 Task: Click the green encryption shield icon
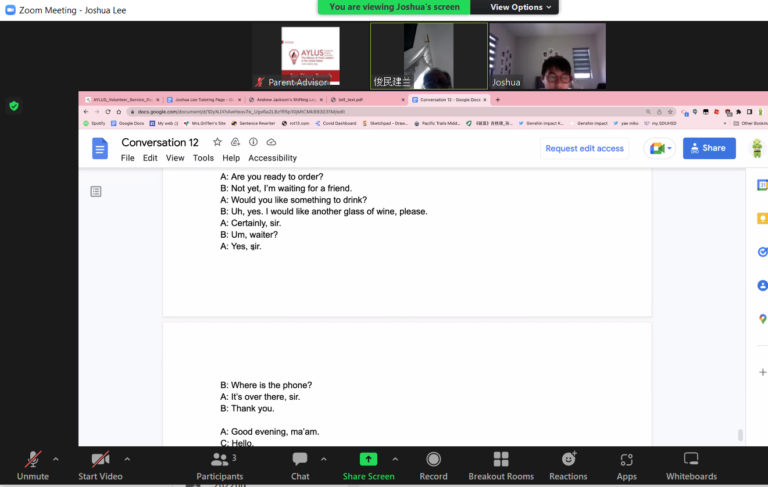click(x=14, y=106)
